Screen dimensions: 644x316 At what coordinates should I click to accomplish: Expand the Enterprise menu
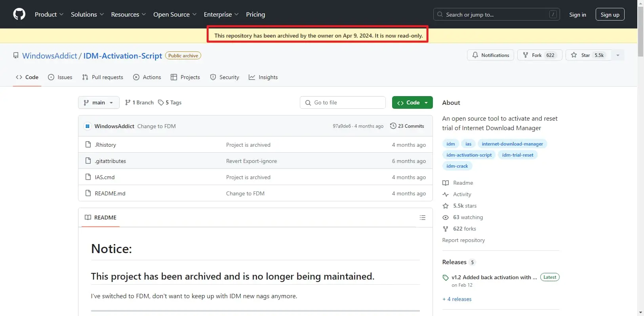(x=221, y=14)
